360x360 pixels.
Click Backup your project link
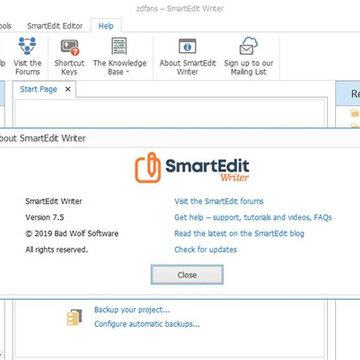pos(132,310)
